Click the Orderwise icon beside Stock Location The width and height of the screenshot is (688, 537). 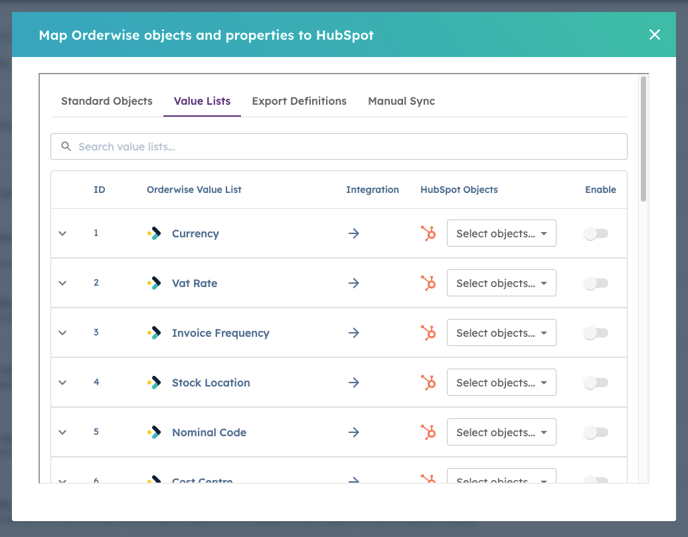(154, 383)
